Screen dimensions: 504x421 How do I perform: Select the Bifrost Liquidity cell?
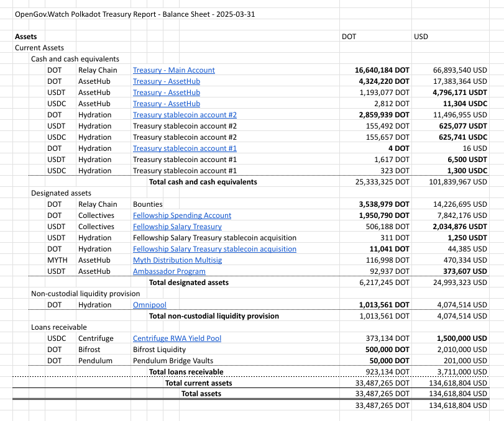(160, 350)
